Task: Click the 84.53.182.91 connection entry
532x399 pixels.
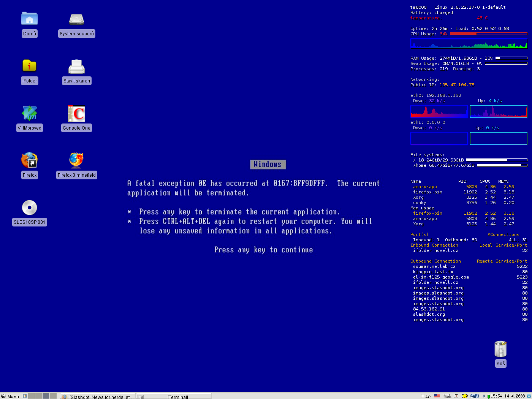Action: click(x=429, y=309)
